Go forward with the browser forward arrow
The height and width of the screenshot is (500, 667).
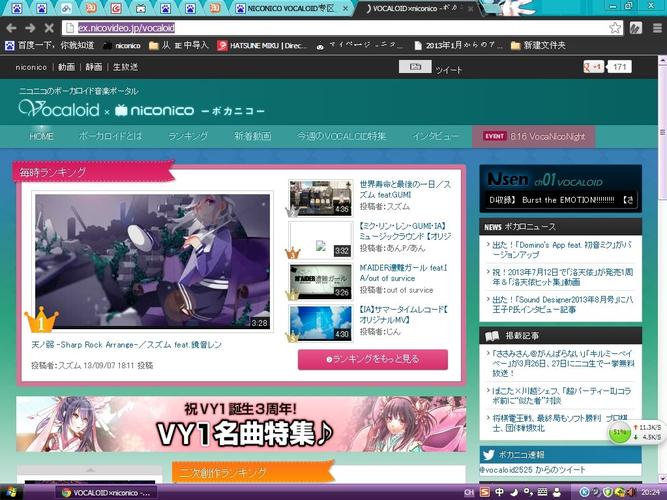(x=30, y=28)
